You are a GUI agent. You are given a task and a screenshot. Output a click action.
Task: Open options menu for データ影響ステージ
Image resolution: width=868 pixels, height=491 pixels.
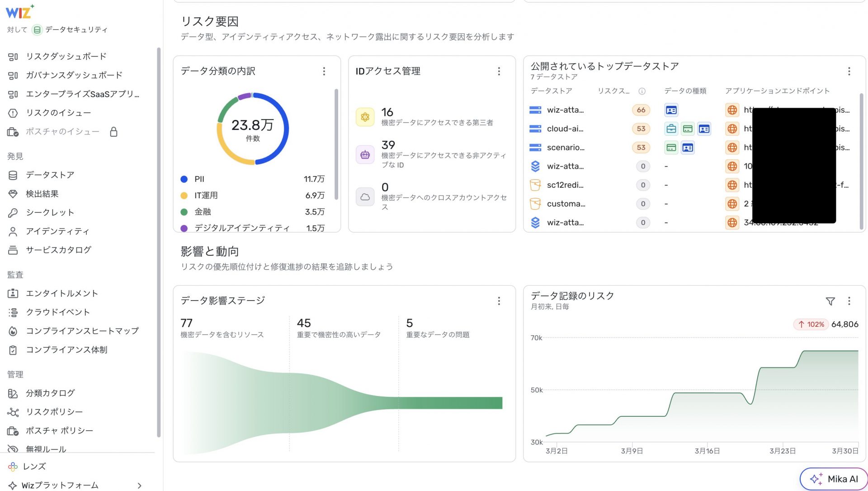coord(499,301)
